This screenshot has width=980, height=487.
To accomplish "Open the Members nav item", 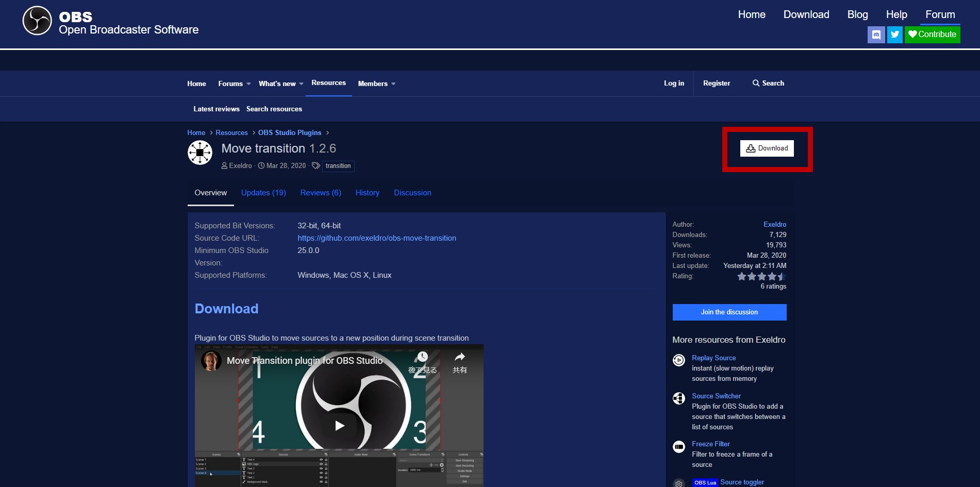I will tap(372, 83).
